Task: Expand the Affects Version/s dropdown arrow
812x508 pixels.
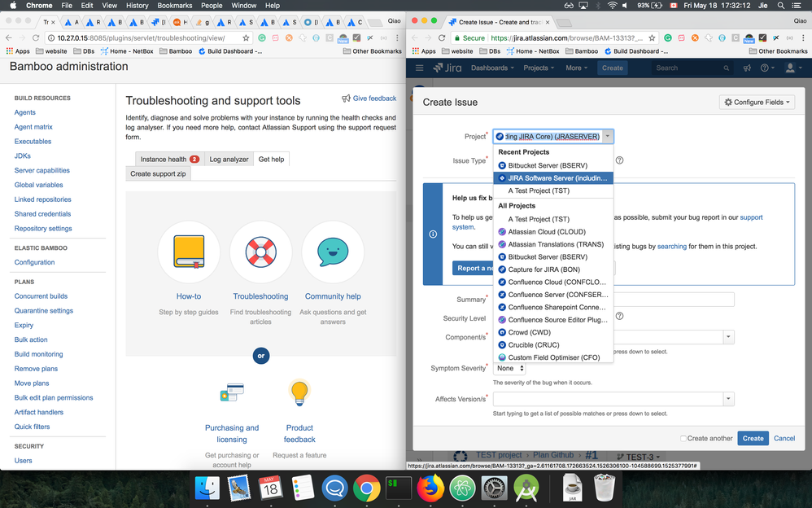Action: tap(729, 399)
